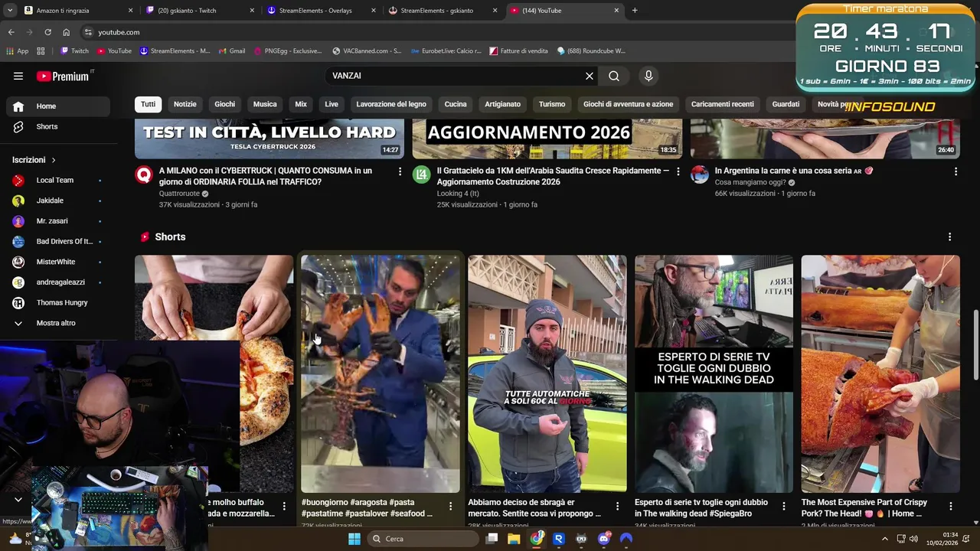Open the Tutte automatiche yellow car short
Image resolution: width=980 pixels, height=551 pixels.
[x=547, y=374]
